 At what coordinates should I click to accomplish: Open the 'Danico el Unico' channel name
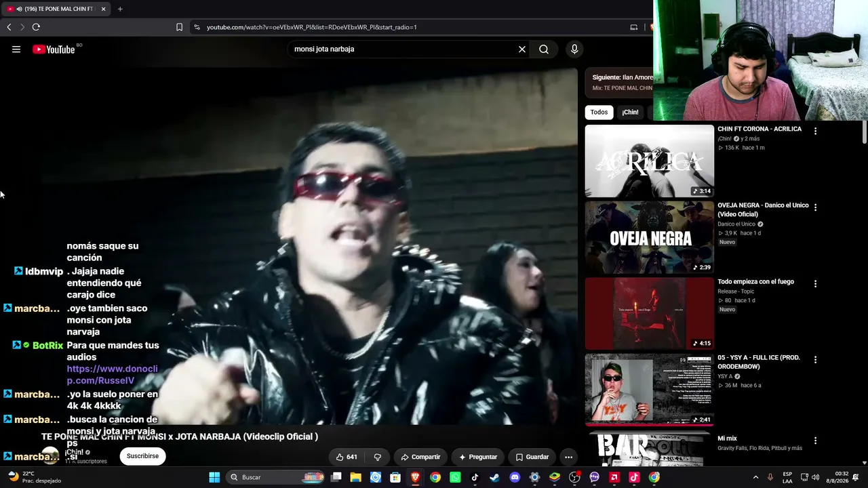736,224
